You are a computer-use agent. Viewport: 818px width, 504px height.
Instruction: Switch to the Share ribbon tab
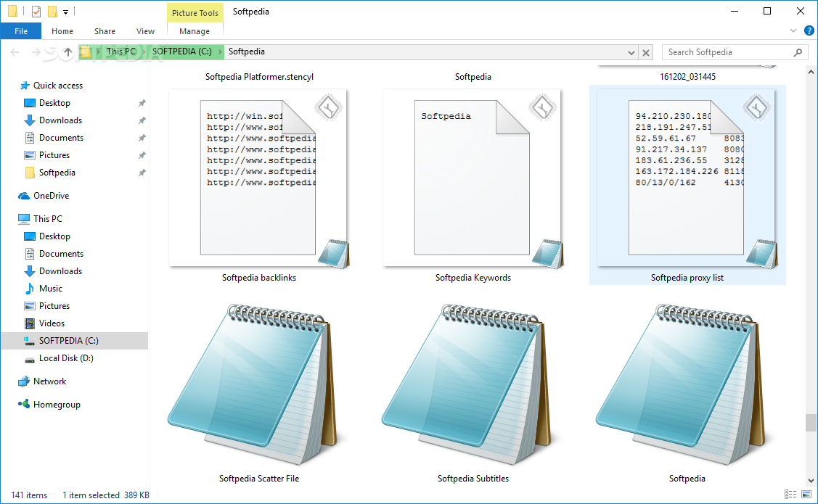click(105, 31)
